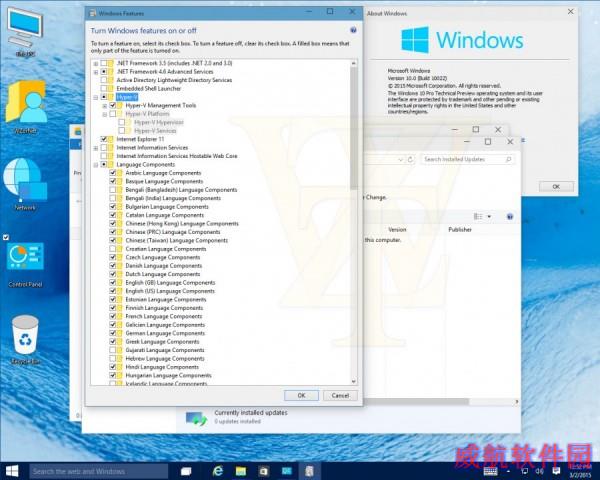
Task: Sort by the Version column header
Action: point(397,230)
